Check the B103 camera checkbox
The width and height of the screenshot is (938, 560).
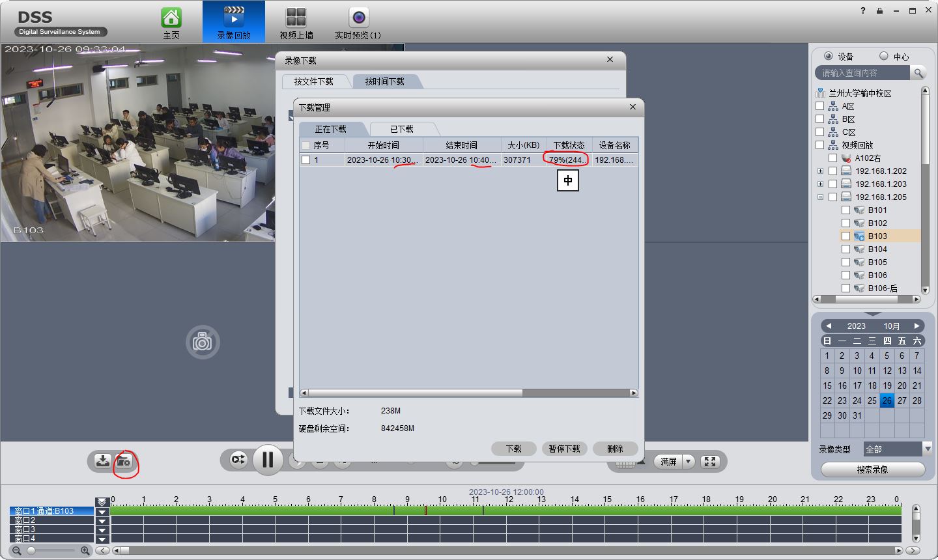point(846,236)
